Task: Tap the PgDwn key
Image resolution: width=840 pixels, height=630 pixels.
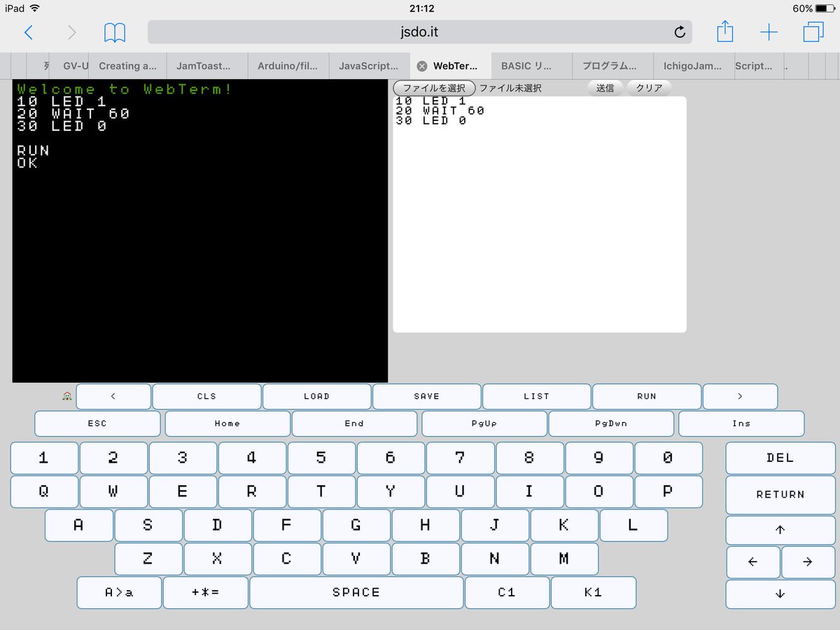Action: point(611,423)
